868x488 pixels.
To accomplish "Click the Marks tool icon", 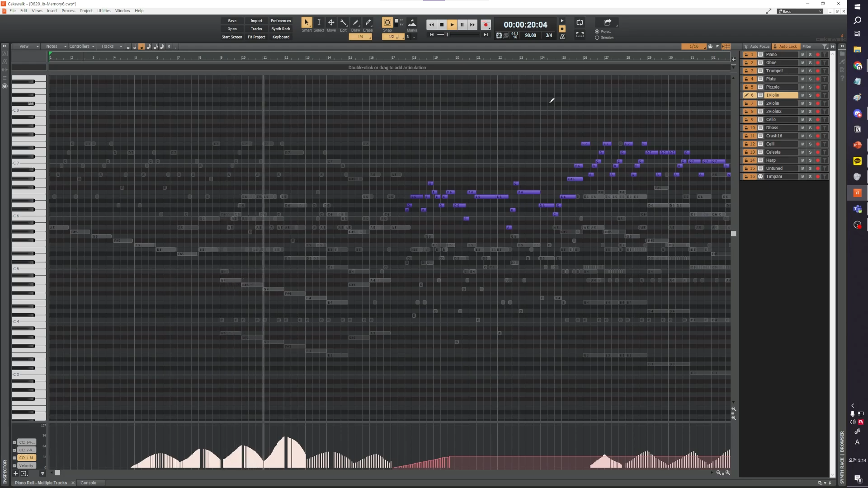I will tap(412, 23).
